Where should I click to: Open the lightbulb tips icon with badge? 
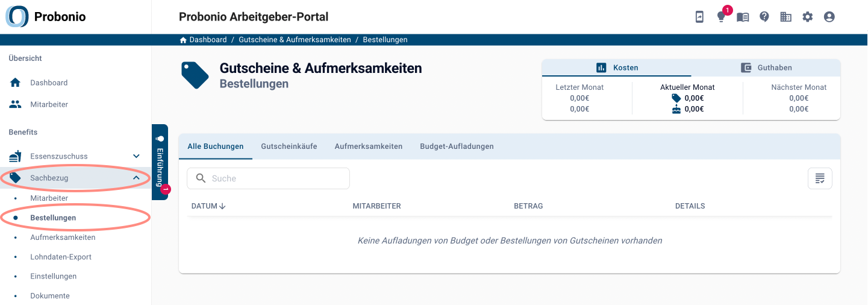click(721, 17)
